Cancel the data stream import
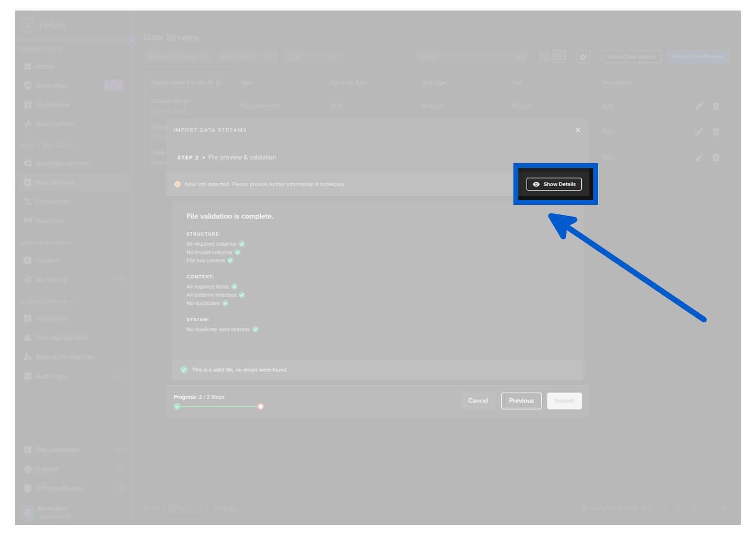Screen dimensions: 756x536 [x=478, y=401]
